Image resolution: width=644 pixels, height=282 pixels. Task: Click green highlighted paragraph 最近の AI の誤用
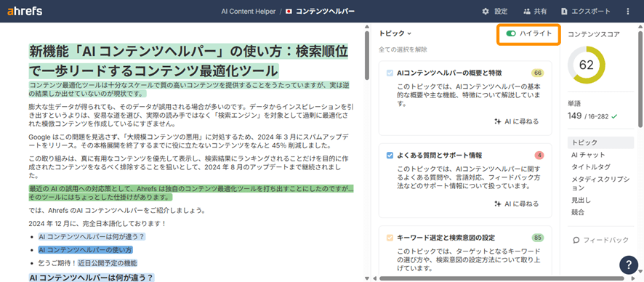[x=191, y=193]
